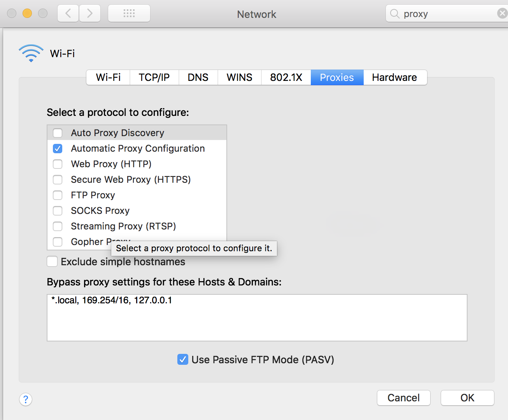Clear the search field with the X icon
Screen dimensions: 508x420
pyautogui.click(x=502, y=13)
